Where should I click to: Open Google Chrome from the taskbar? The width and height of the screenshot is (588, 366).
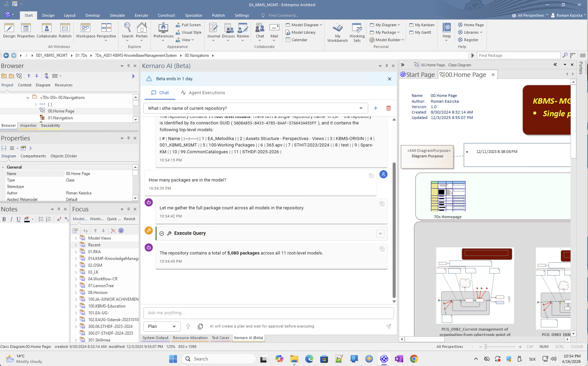point(414,359)
